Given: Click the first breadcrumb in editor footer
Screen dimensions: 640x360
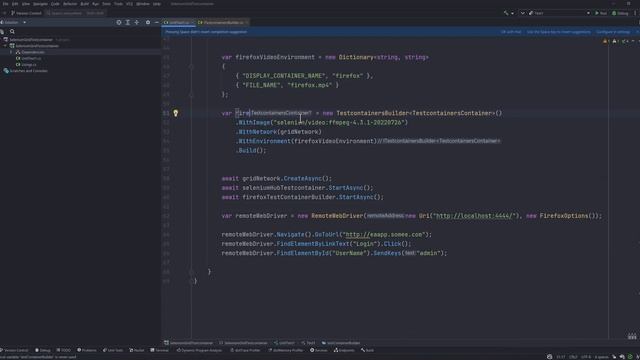Looking at the screenshot, I should tap(189, 343).
